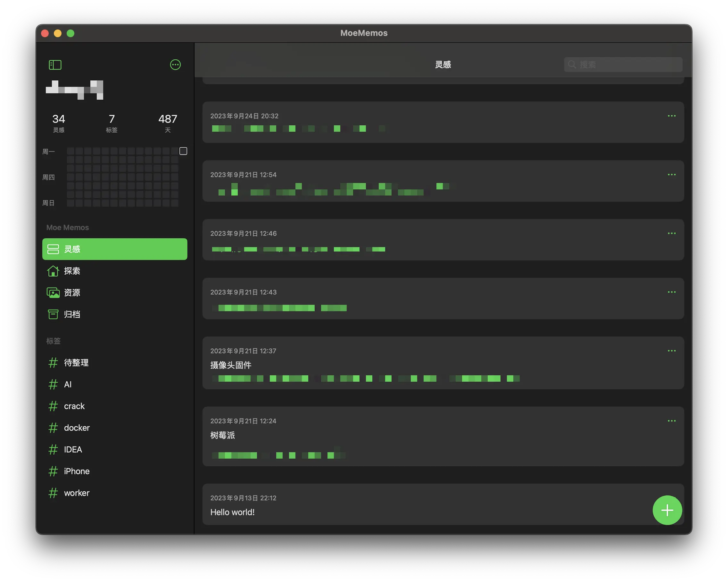
Task: Select the IDEA tag in sidebar
Action: [x=73, y=450]
